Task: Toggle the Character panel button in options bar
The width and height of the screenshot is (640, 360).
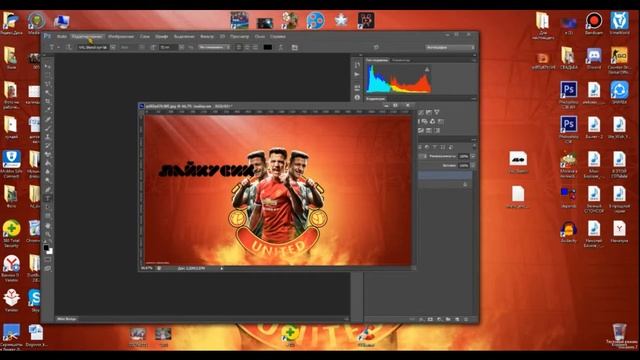Action: [294, 47]
